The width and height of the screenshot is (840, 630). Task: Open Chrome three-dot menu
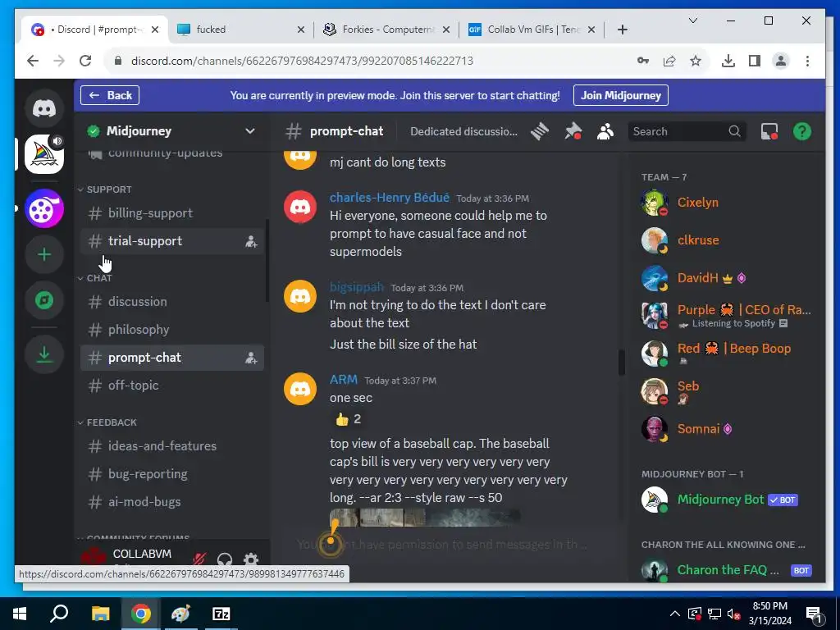tap(807, 61)
